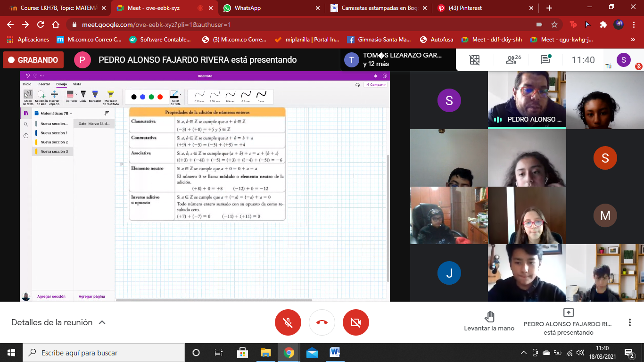
Task: Open the Gimnasio Santa Ma... bookmark
Action: [379, 40]
